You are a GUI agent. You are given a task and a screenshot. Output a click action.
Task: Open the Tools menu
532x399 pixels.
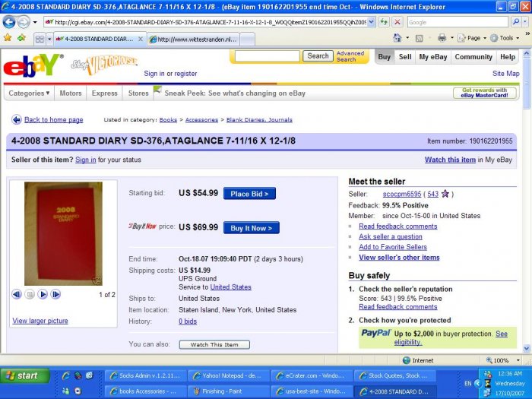tap(505, 38)
